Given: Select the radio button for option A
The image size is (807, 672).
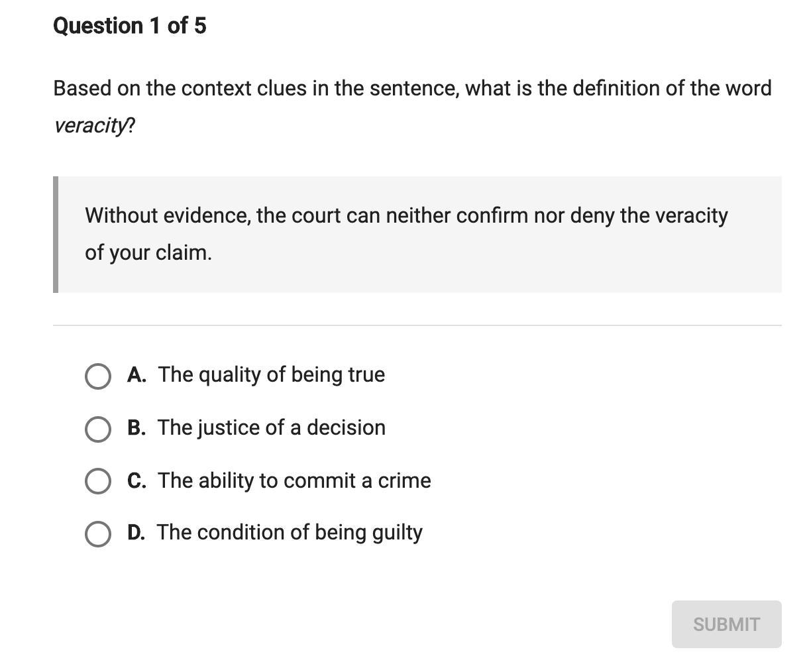Looking at the screenshot, I should click(98, 376).
